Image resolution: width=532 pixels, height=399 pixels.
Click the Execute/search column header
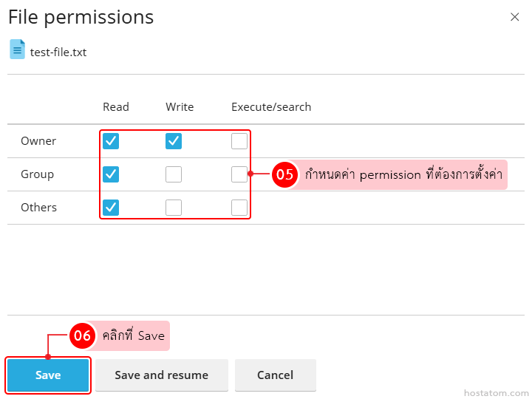[x=271, y=107]
